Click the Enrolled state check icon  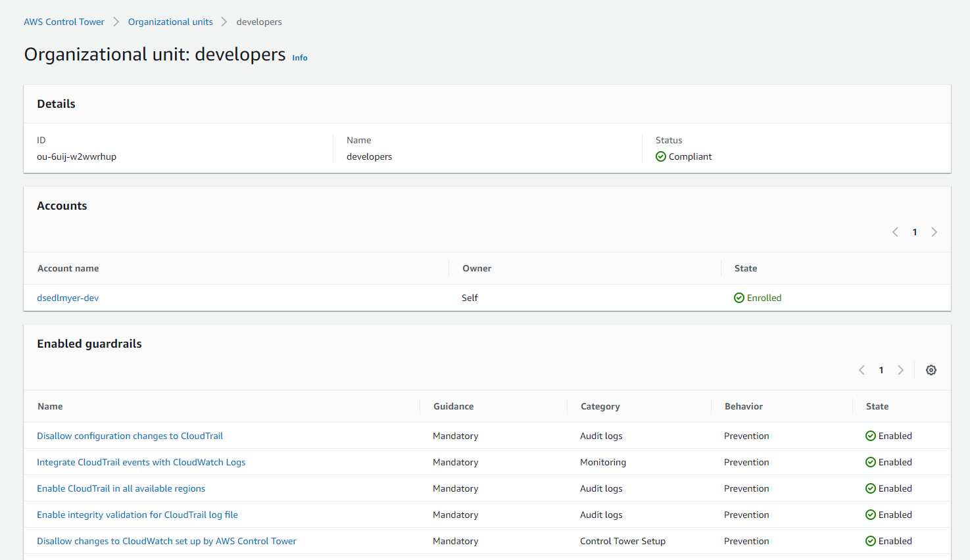click(x=739, y=298)
